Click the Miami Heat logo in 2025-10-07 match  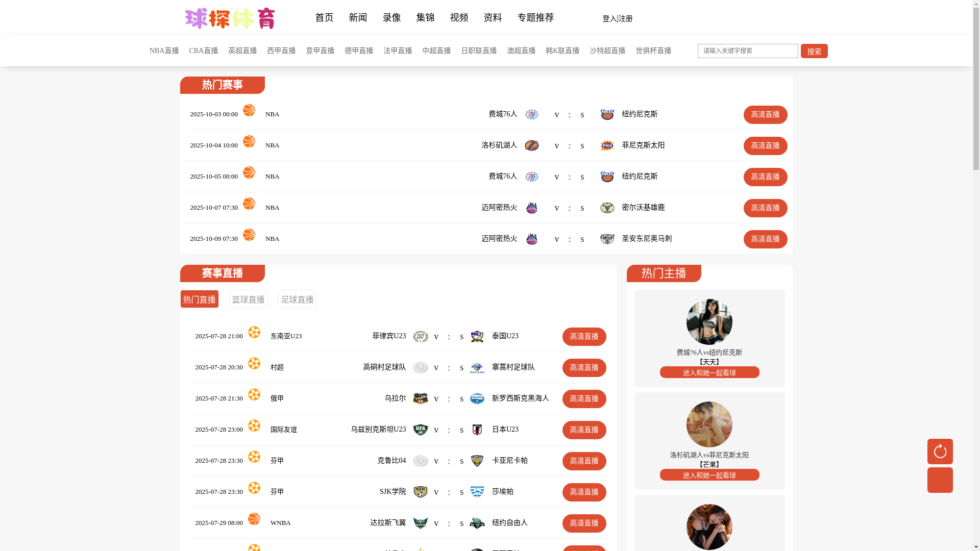[x=532, y=208]
